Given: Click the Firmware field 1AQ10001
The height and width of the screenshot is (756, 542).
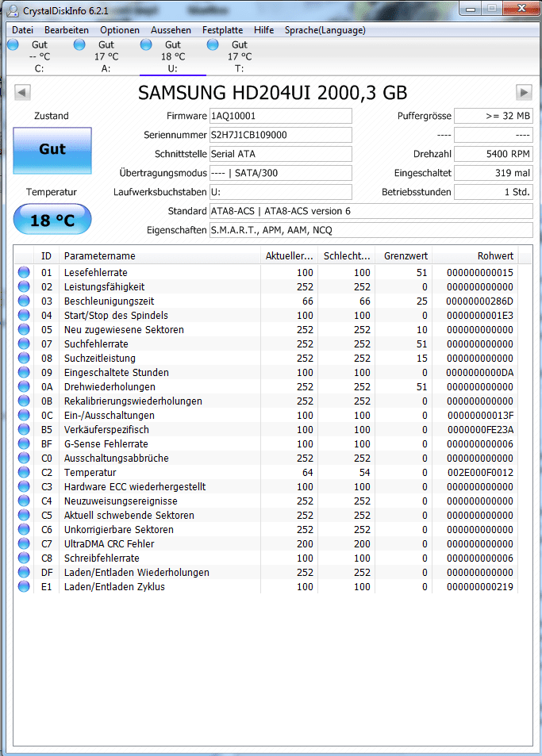Looking at the screenshot, I should pyautogui.click(x=281, y=116).
